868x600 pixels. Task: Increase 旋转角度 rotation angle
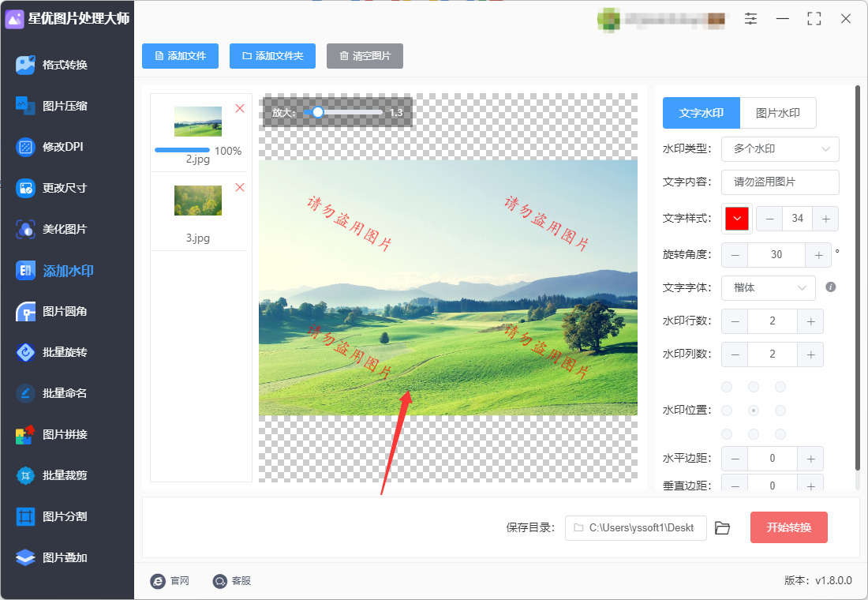coord(818,255)
